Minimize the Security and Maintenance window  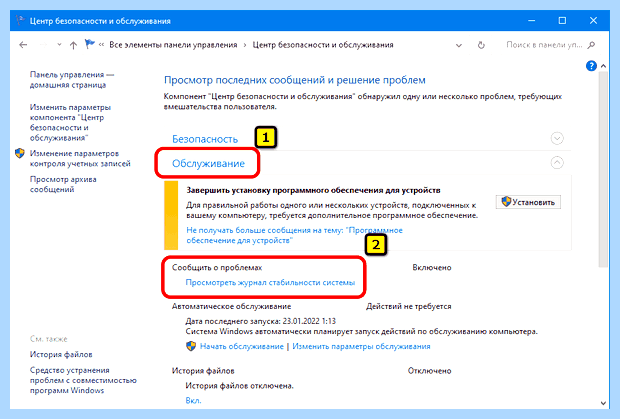[531, 21]
